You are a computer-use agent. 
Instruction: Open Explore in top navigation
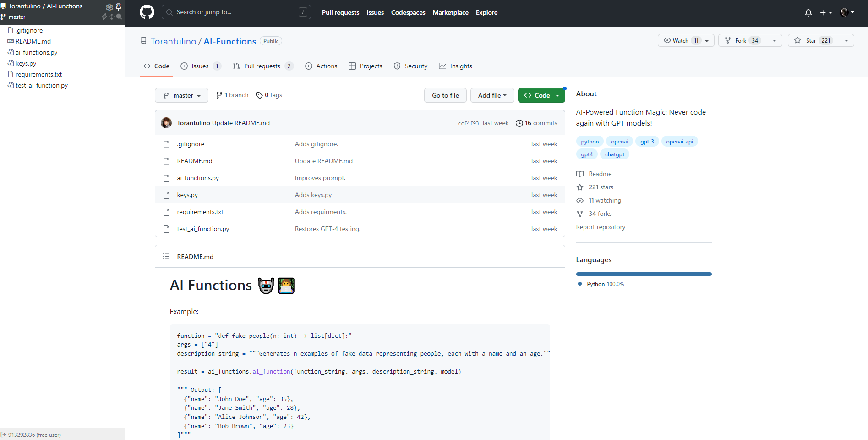[486, 12]
